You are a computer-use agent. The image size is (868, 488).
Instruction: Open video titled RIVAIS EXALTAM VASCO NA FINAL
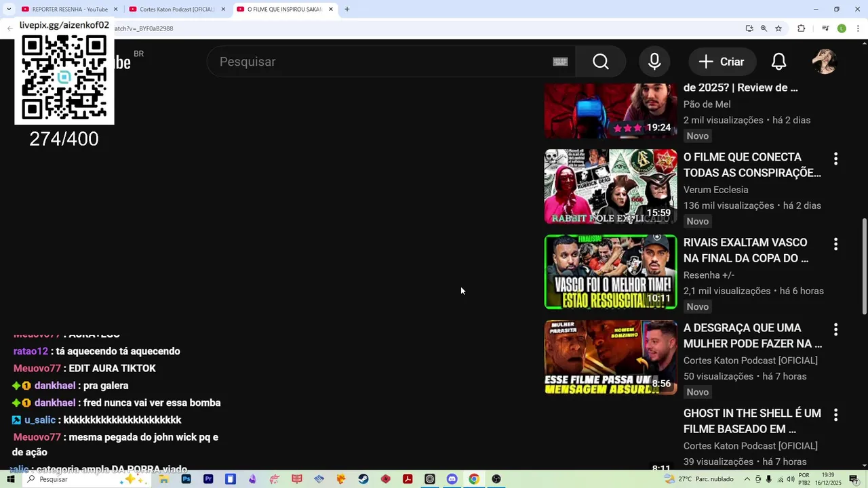coord(746,250)
